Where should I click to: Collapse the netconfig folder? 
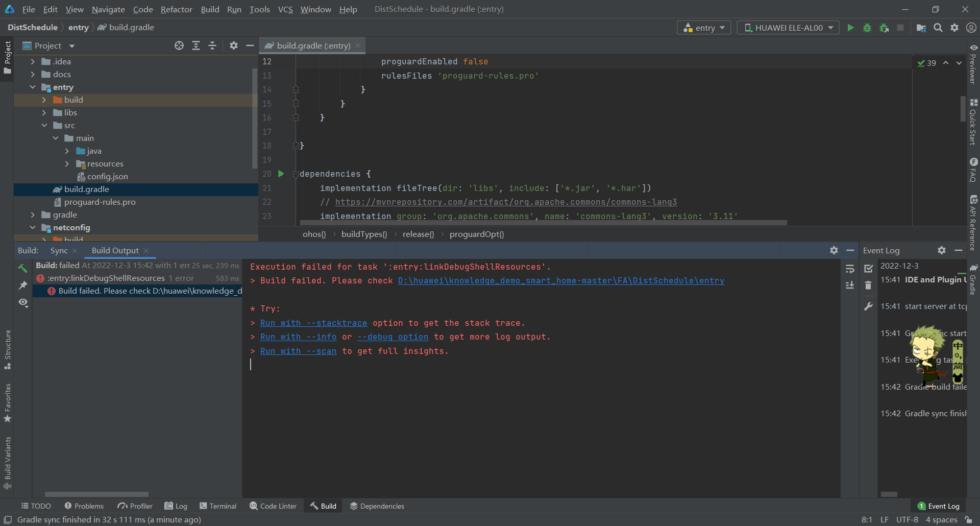click(x=33, y=227)
